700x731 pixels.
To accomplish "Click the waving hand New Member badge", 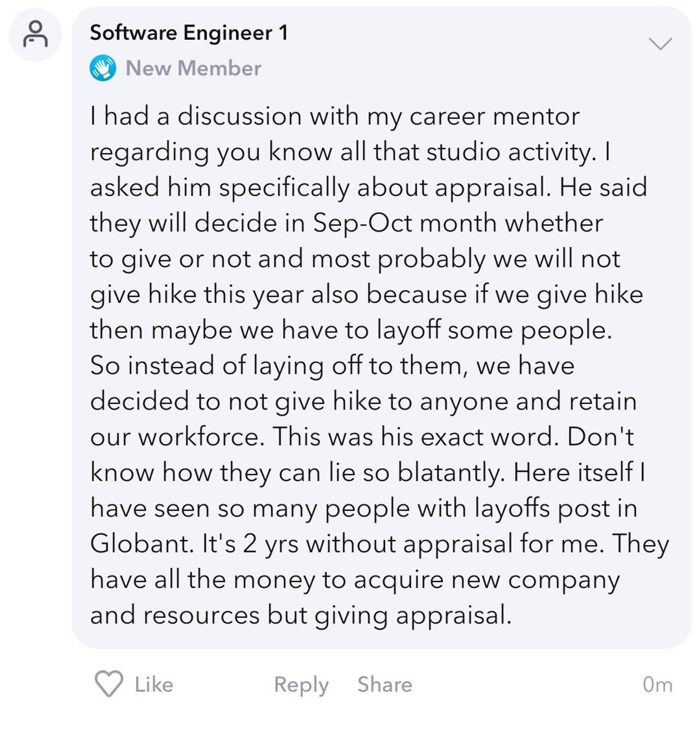I will [x=102, y=68].
